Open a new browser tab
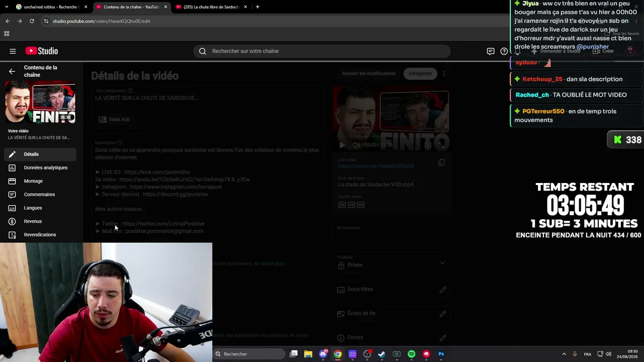 coord(258,7)
